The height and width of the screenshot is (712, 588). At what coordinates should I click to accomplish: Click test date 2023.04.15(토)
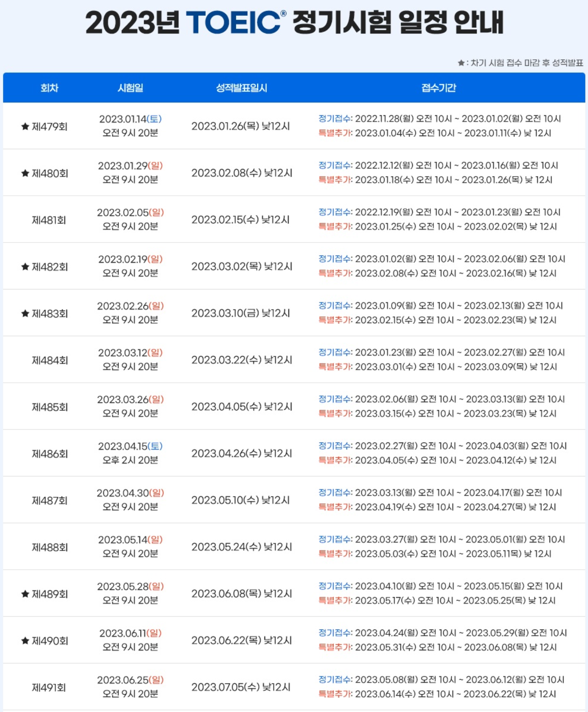coord(131,447)
